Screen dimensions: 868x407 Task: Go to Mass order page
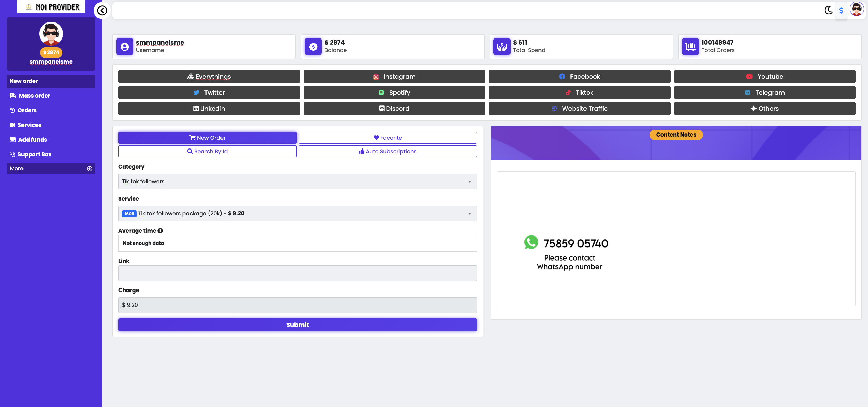(34, 96)
